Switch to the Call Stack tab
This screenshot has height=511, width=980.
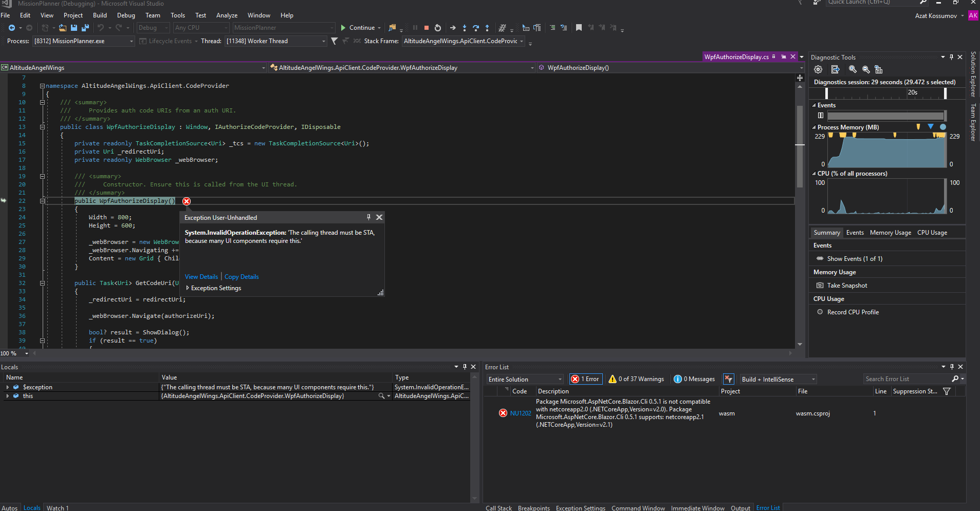(x=498, y=508)
